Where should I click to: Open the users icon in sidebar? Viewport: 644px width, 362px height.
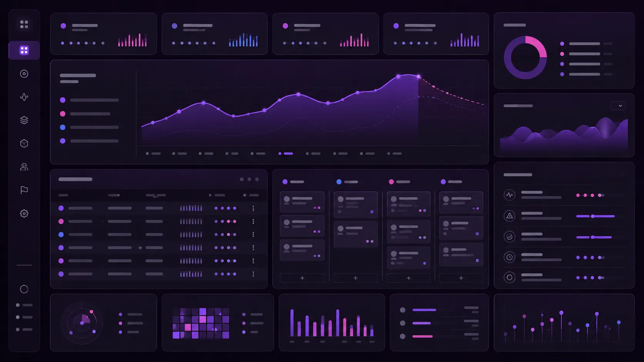(24, 167)
